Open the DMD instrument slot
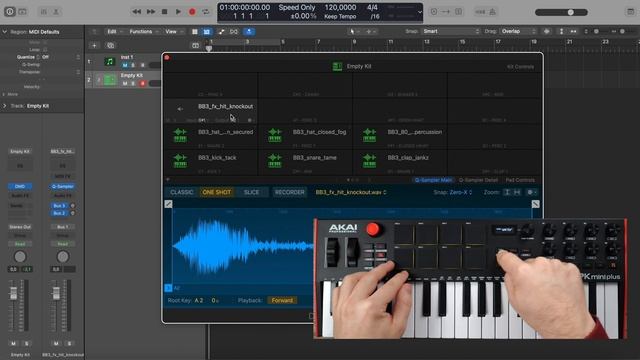Screen dimensions: 640x360 click(20, 187)
